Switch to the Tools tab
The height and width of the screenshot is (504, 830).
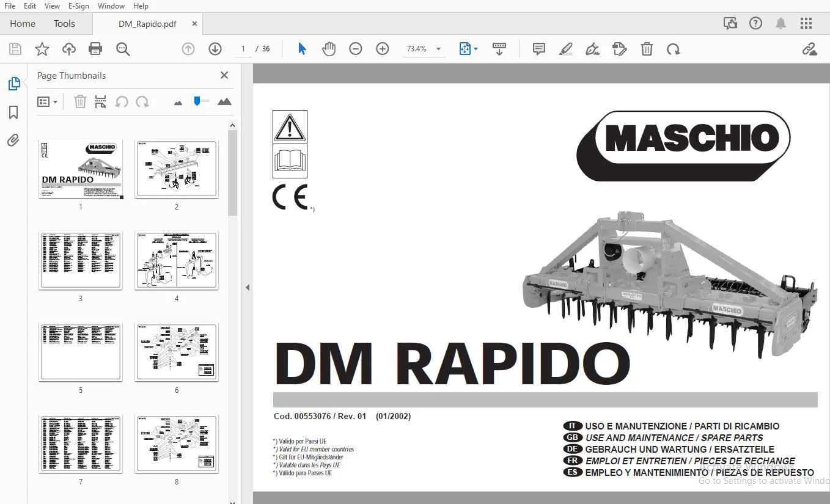coord(64,24)
